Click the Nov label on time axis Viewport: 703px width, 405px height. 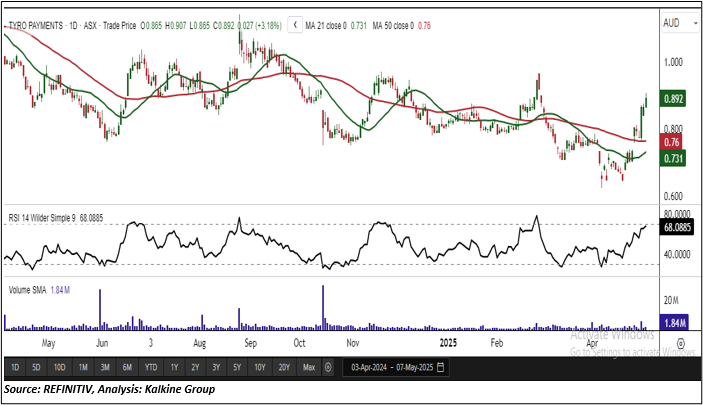coord(352,343)
